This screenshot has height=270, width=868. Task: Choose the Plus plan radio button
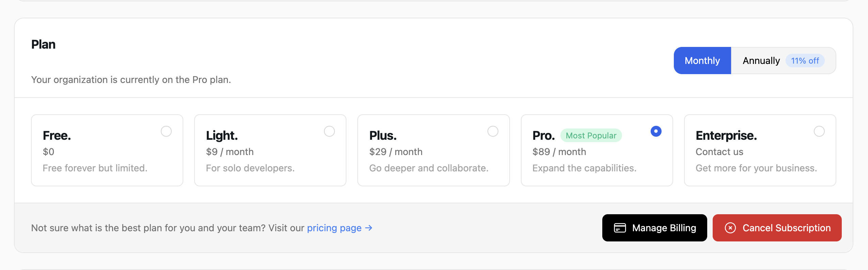[x=493, y=131]
